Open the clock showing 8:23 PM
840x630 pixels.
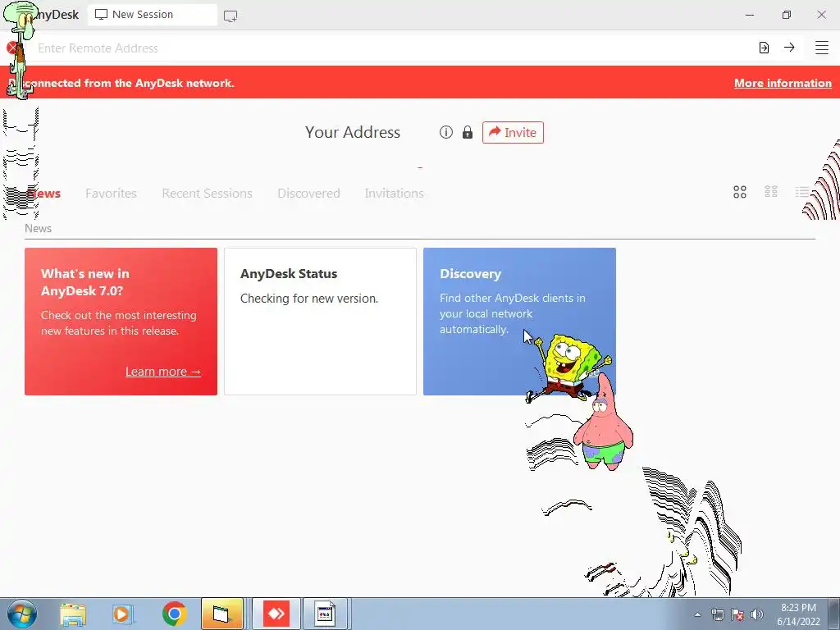798,614
